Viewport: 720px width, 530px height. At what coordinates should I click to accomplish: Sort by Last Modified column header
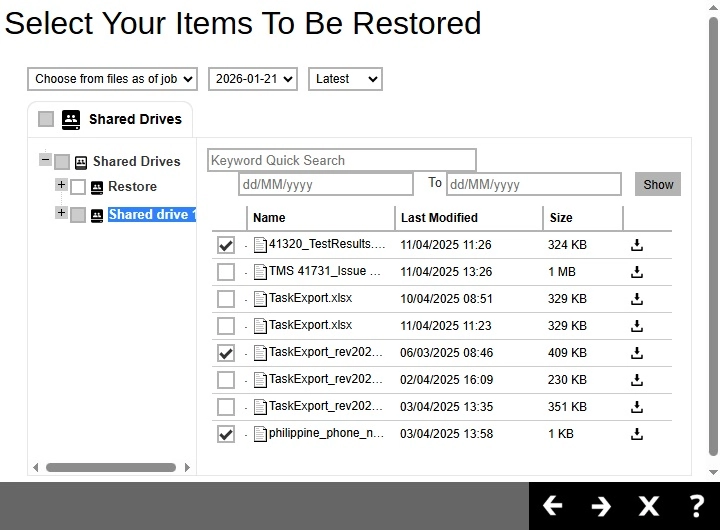pyautogui.click(x=439, y=218)
